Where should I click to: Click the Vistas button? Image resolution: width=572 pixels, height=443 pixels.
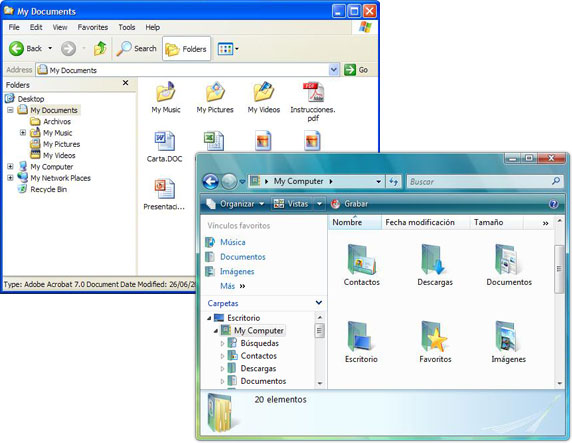point(291,204)
